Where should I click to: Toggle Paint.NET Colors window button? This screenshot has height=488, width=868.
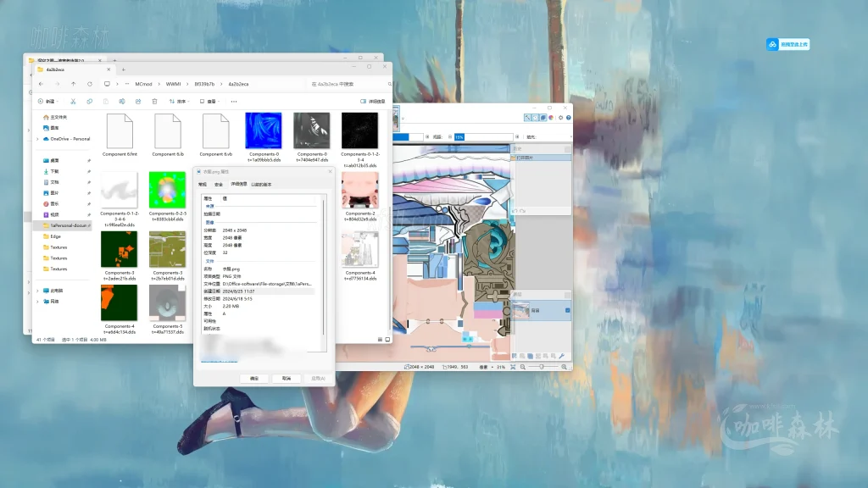(x=551, y=117)
